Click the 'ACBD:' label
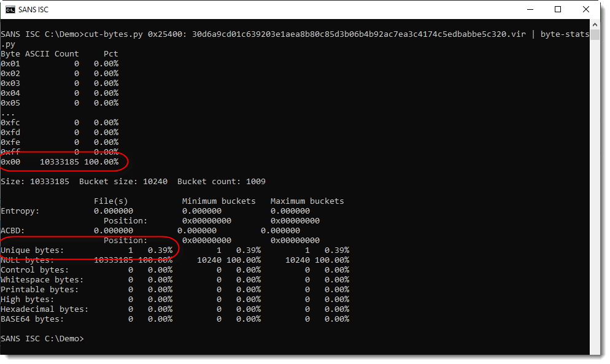 pos(13,230)
